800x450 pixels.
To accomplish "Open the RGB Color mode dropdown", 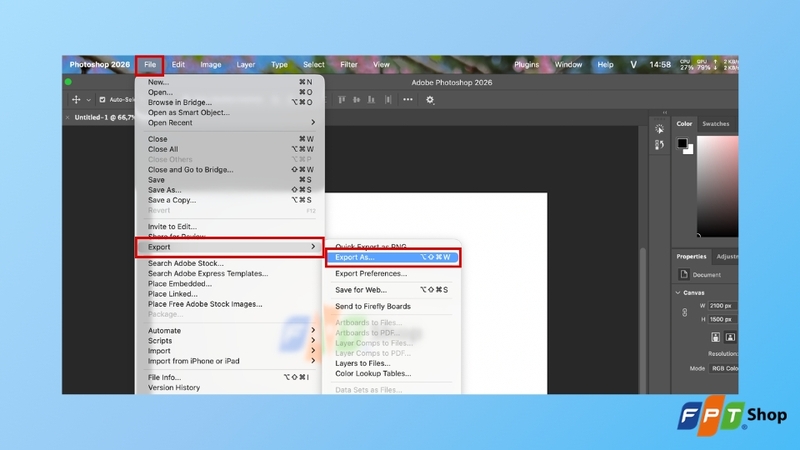I will point(723,368).
